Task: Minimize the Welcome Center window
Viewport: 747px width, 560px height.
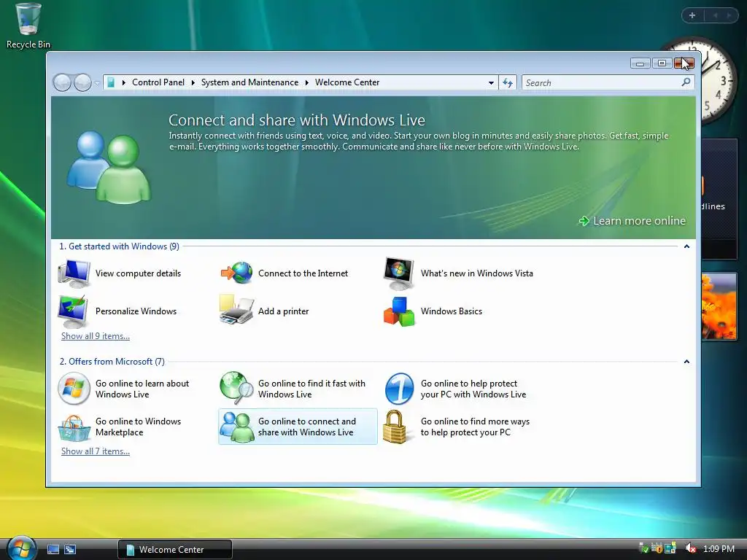Action: click(x=640, y=63)
